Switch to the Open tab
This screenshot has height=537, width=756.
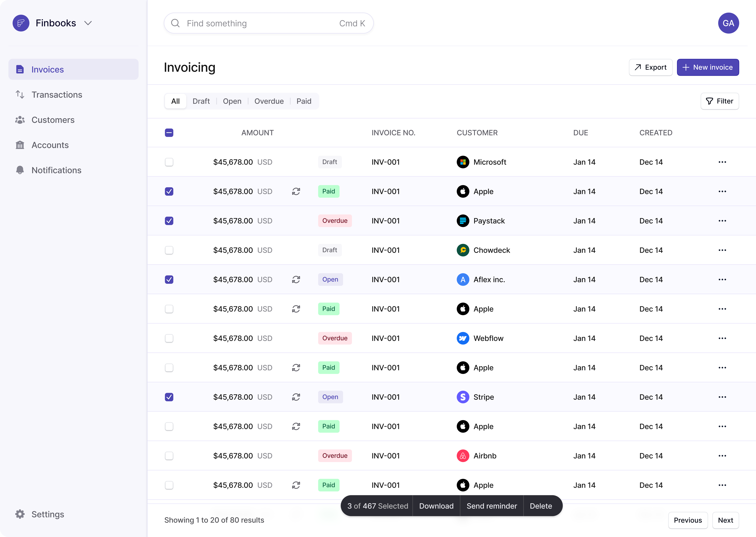pyautogui.click(x=232, y=101)
